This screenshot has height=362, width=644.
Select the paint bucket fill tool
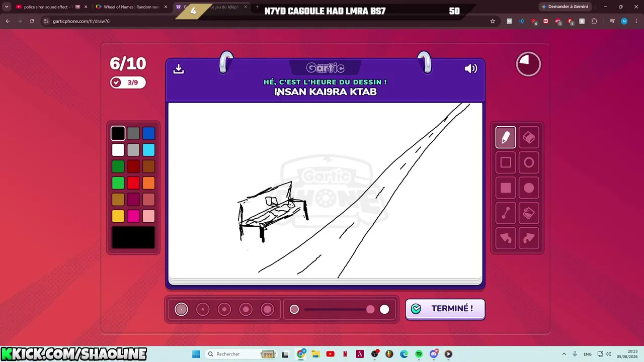point(529,213)
